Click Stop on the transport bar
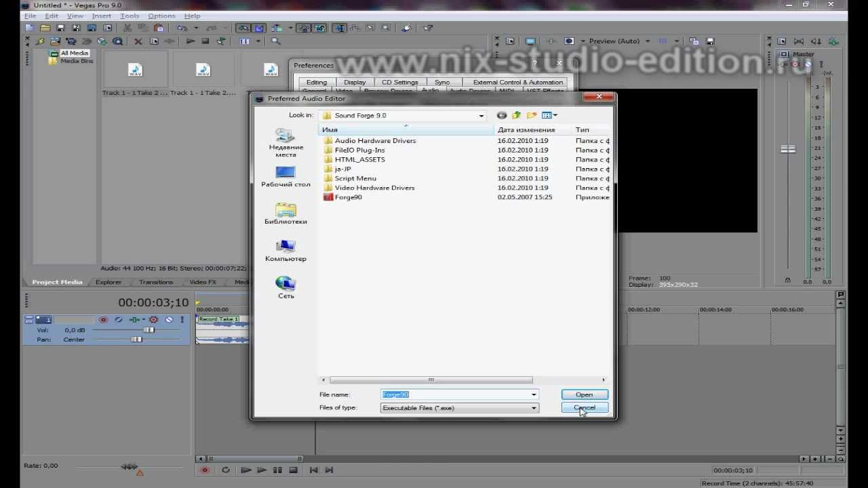The image size is (868, 488). tap(293, 470)
